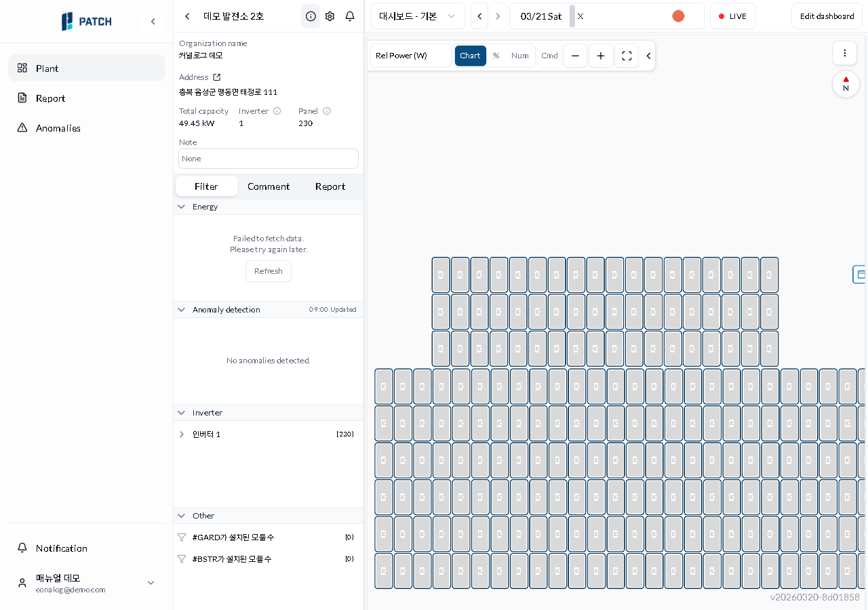Switch to the Comment tab
This screenshot has width=868, height=610.
pyautogui.click(x=269, y=186)
